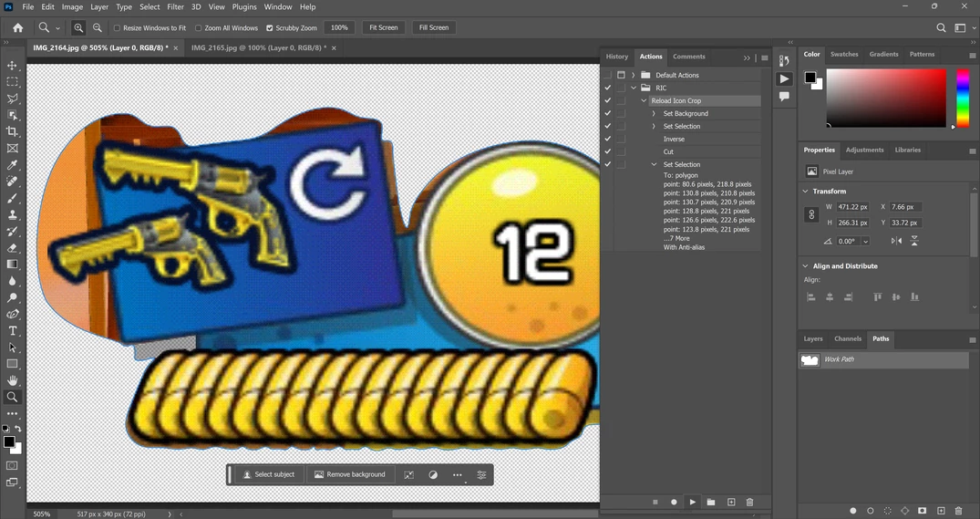The height and width of the screenshot is (519, 980).
Task: Click Play selection in Actions panel
Action: (x=692, y=502)
